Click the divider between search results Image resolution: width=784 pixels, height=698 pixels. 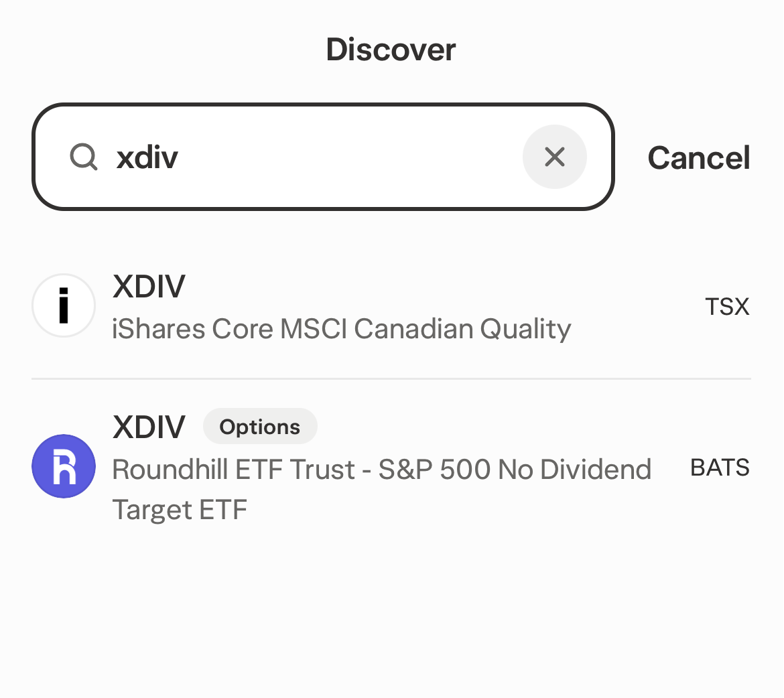391,379
